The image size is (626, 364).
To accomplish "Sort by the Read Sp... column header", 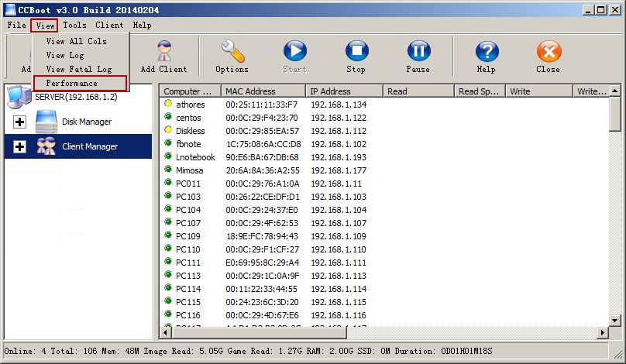I will coord(480,91).
